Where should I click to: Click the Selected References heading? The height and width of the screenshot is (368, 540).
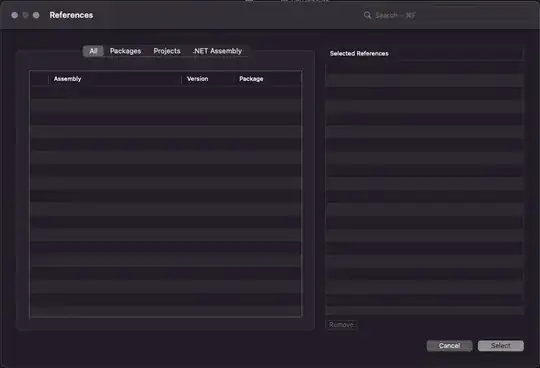359,53
